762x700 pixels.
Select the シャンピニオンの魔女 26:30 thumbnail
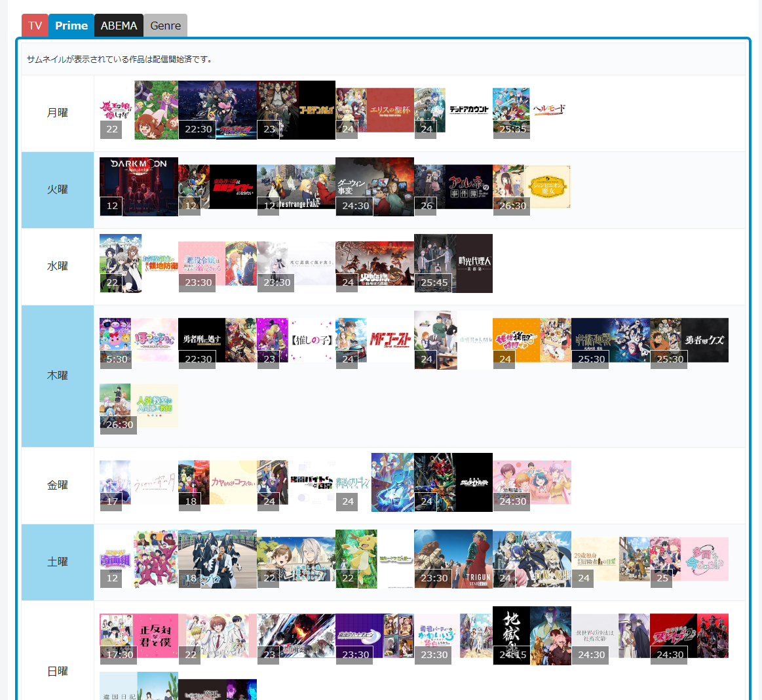[532, 187]
